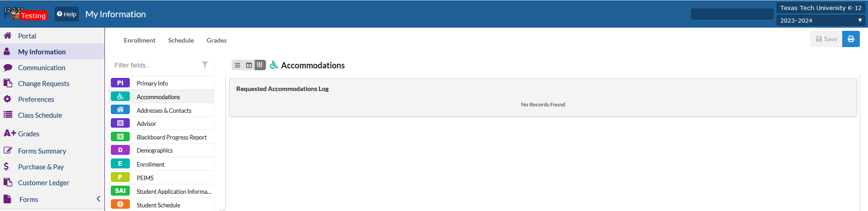
Task: Open Texas Tech University K-12 selector
Action: tap(821, 8)
